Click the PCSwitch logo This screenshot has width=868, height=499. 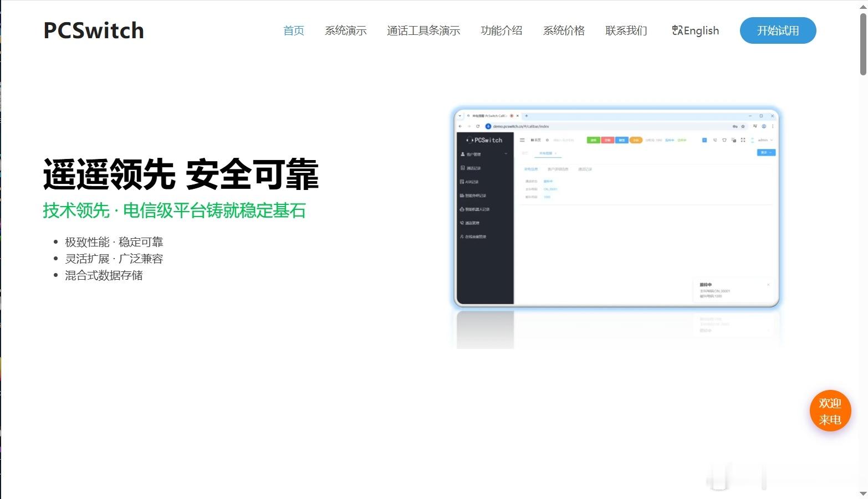(94, 30)
